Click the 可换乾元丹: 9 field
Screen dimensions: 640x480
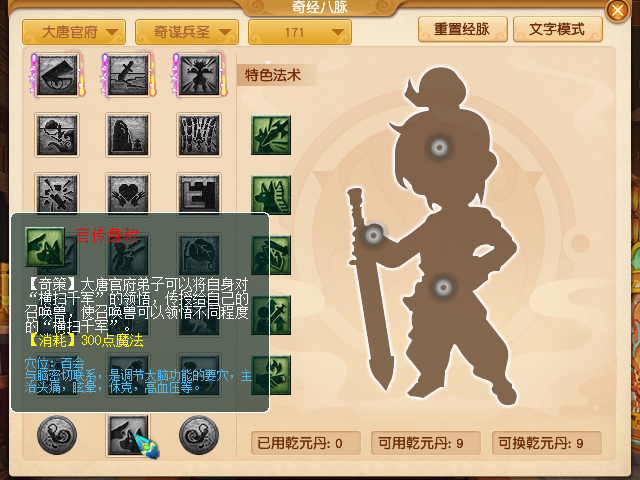pyautogui.click(x=547, y=443)
